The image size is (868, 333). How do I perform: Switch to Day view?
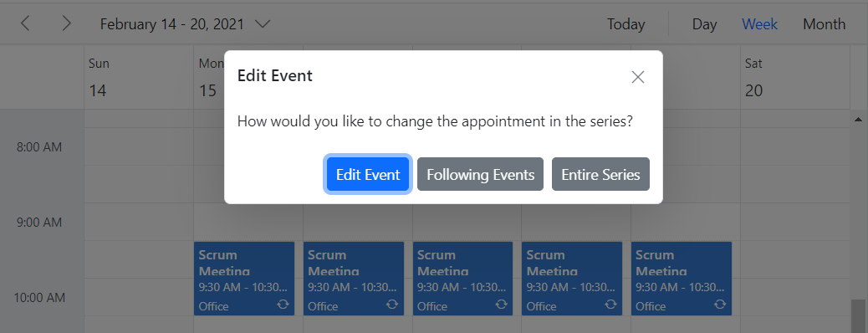pyautogui.click(x=704, y=23)
